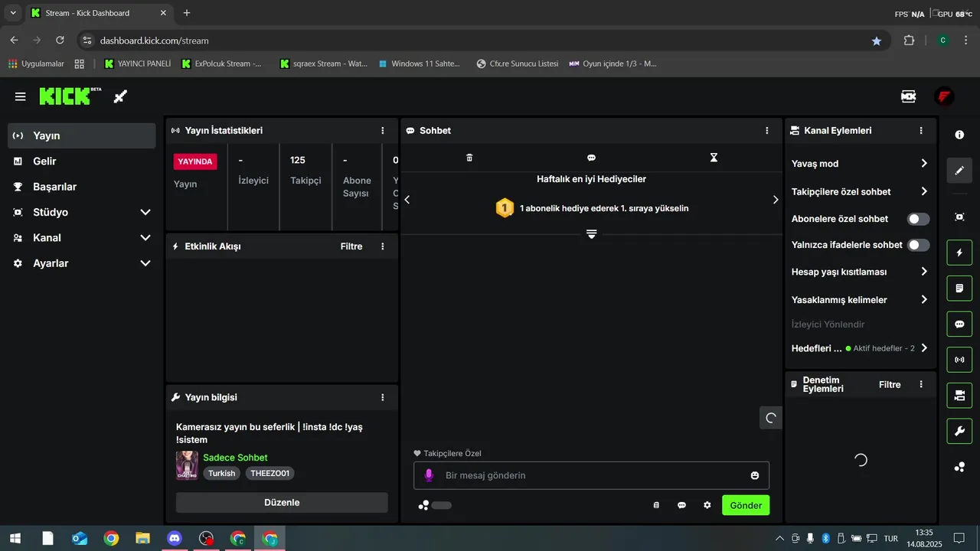Click Filtre in Denetim Eylemleri panel

(890, 384)
